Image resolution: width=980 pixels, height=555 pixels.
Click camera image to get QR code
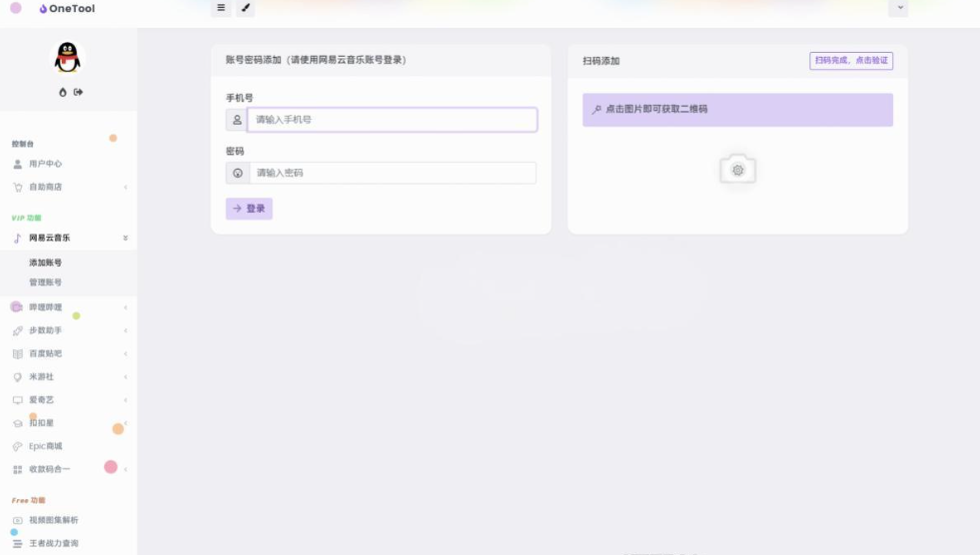click(x=738, y=169)
